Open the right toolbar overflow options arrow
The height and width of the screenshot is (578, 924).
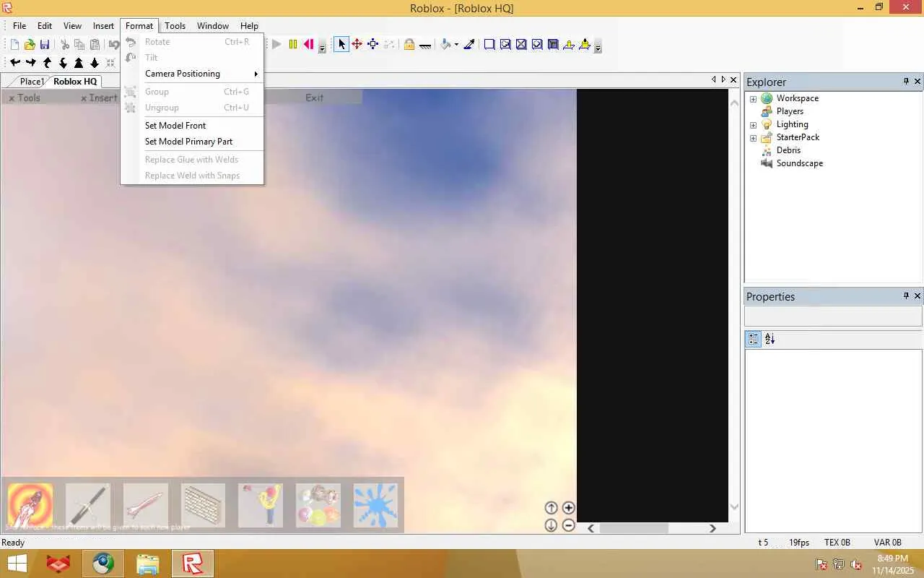click(598, 46)
